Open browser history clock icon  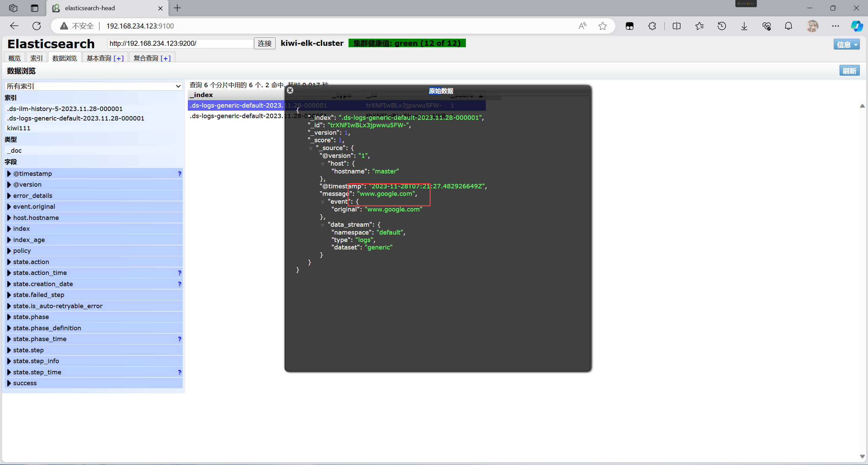point(722,26)
